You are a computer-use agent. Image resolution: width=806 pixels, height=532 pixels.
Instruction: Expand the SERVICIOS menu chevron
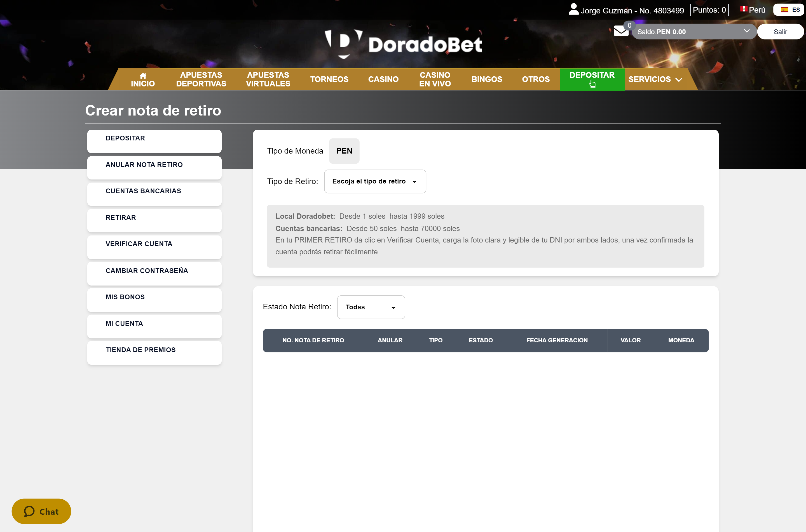tap(679, 79)
